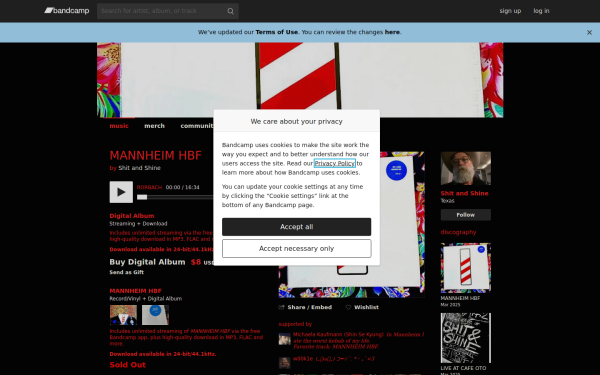
Task: Choose Accept necessary only
Action: point(297,249)
